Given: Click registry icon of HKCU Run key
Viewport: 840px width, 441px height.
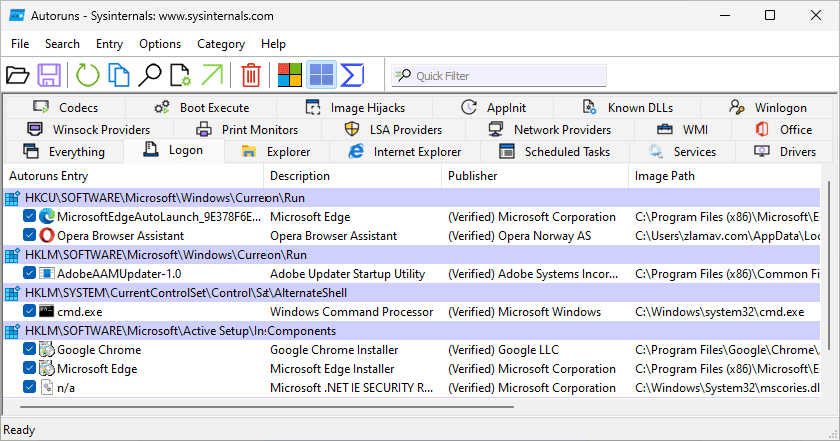Looking at the screenshot, I should (12, 198).
